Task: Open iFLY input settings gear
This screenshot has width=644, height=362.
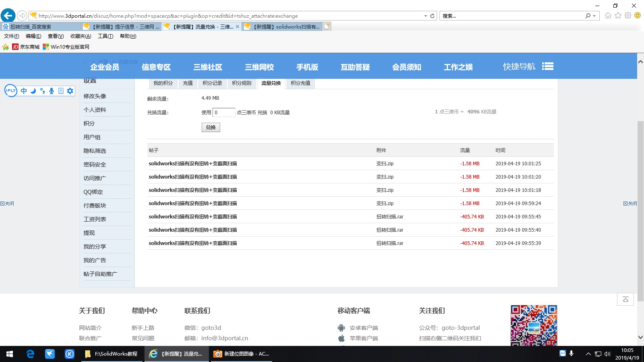Action: (70, 91)
